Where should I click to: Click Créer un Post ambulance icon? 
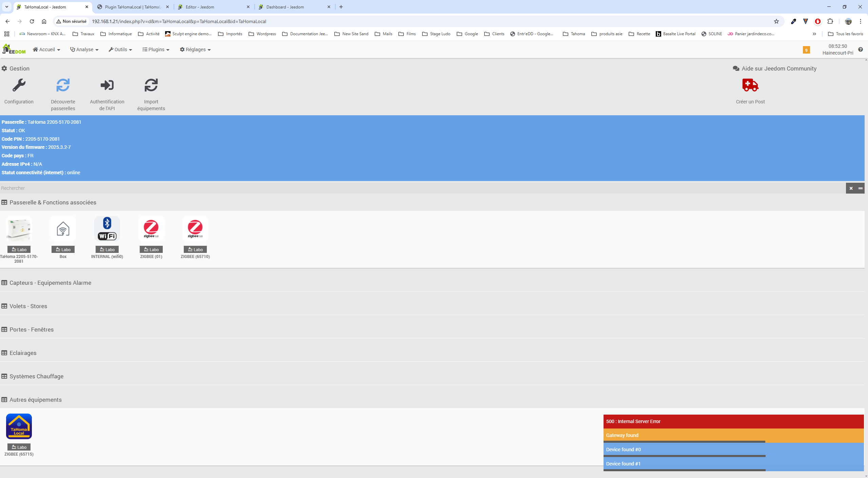[x=750, y=85]
